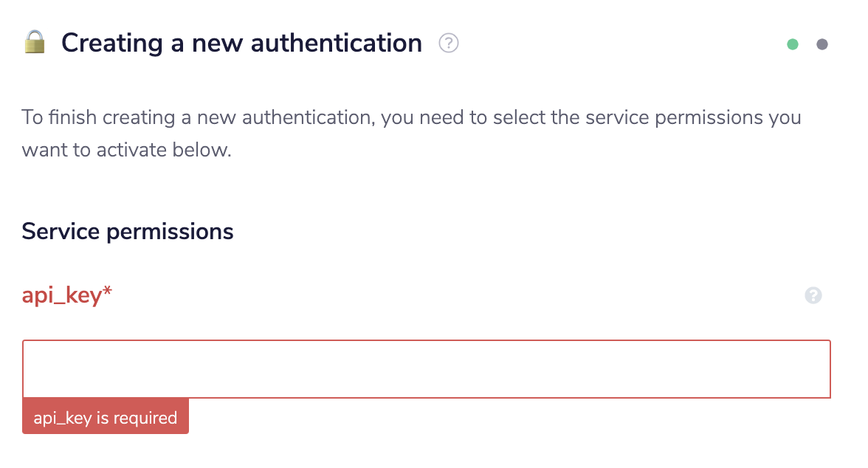868x468 pixels.
Task: Select the green step indicator dot
Action: click(x=793, y=44)
